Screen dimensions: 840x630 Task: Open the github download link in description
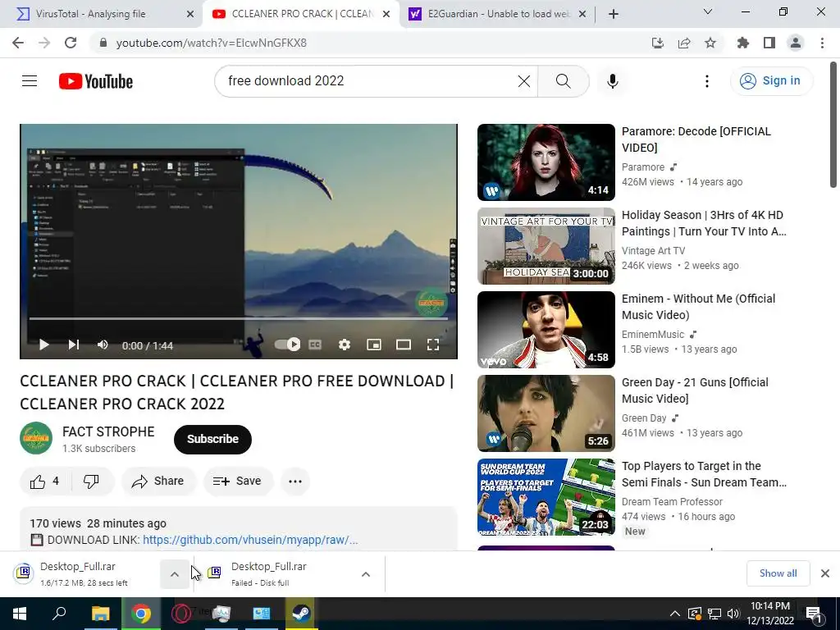[x=250, y=540]
